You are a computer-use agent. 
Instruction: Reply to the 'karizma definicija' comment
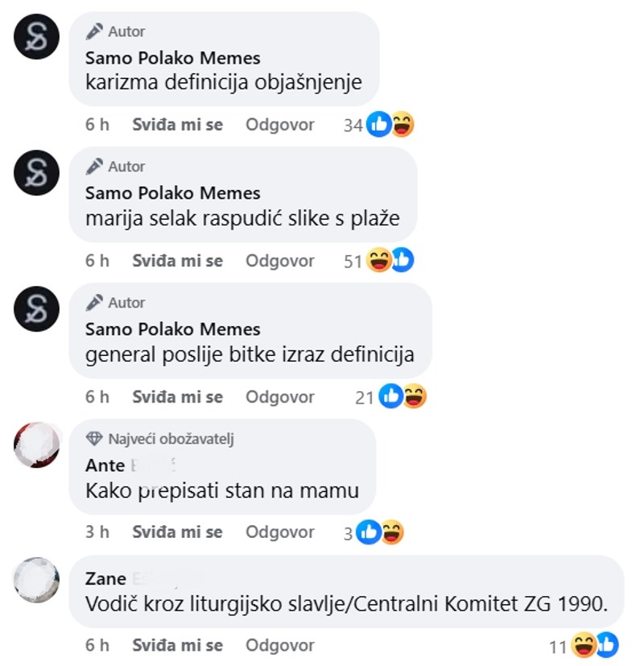(280, 125)
